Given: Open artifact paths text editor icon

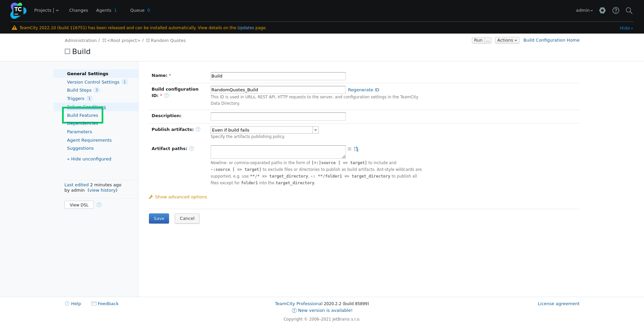Looking at the screenshot, I should [x=350, y=149].
